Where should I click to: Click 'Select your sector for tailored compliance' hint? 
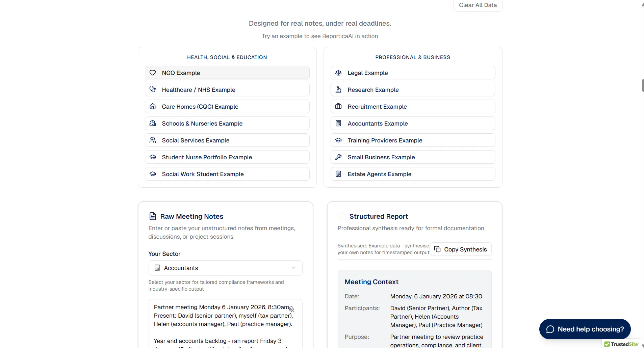coord(216,286)
